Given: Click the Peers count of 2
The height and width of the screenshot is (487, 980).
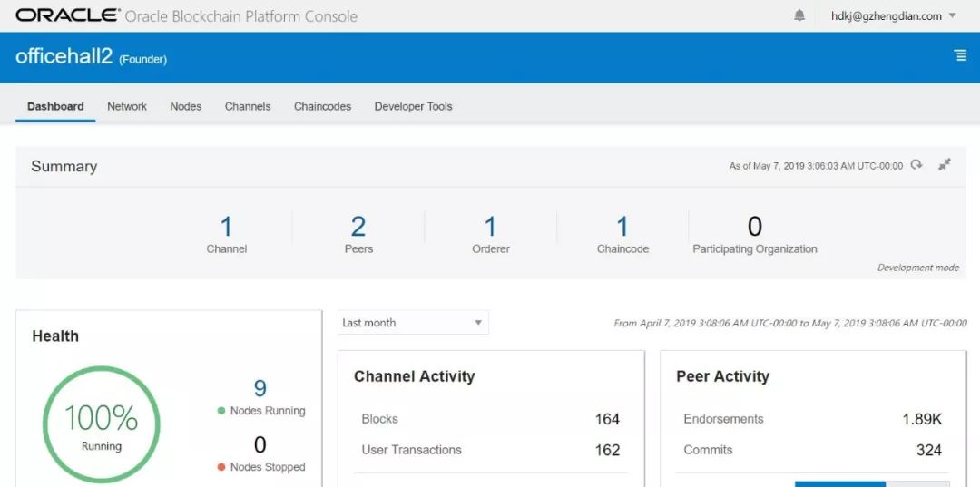Looking at the screenshot, I should coord(358,227).
